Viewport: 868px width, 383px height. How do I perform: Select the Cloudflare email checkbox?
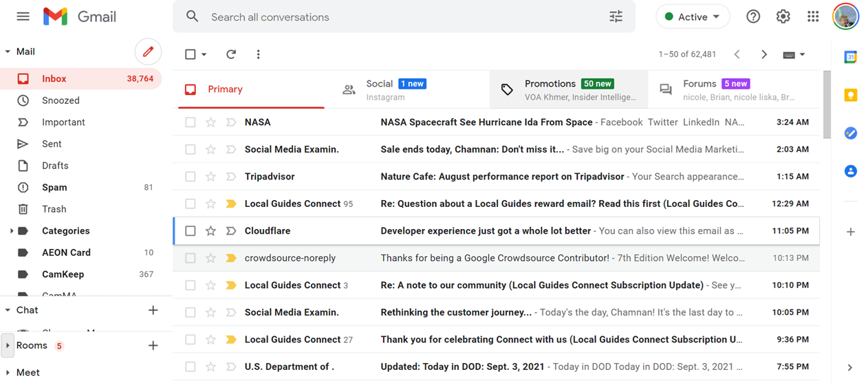click(191, 231)
